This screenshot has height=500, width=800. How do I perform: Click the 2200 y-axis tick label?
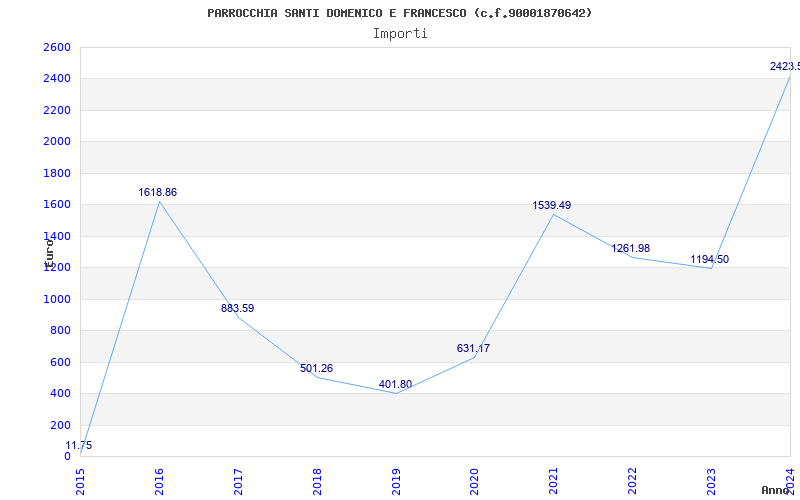click(57, 110)
